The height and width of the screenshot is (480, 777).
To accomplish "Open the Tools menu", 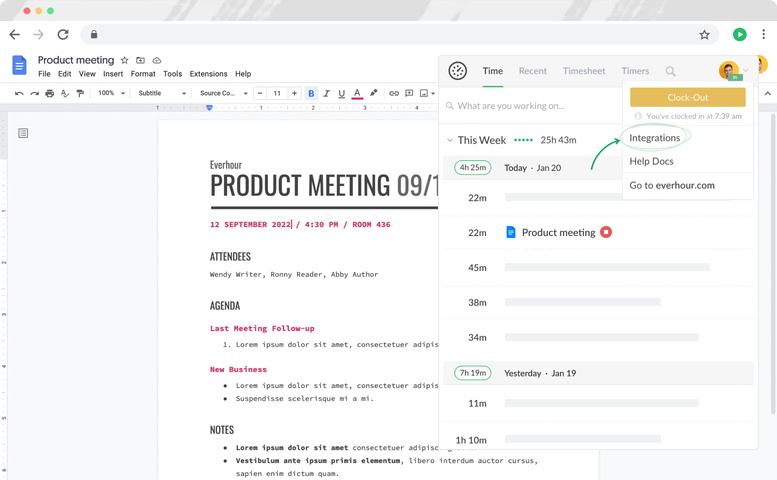I will tap(172, 74).
